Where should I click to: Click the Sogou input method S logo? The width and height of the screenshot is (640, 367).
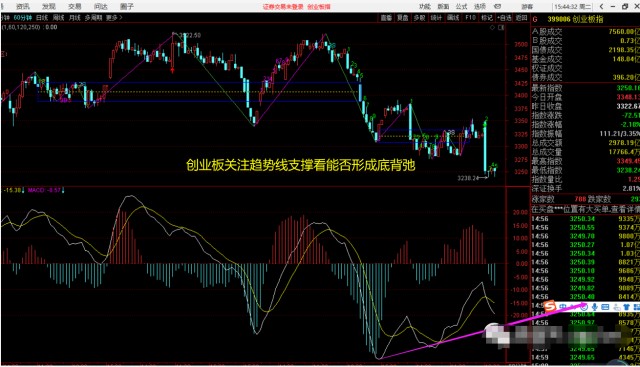(550, 306)
